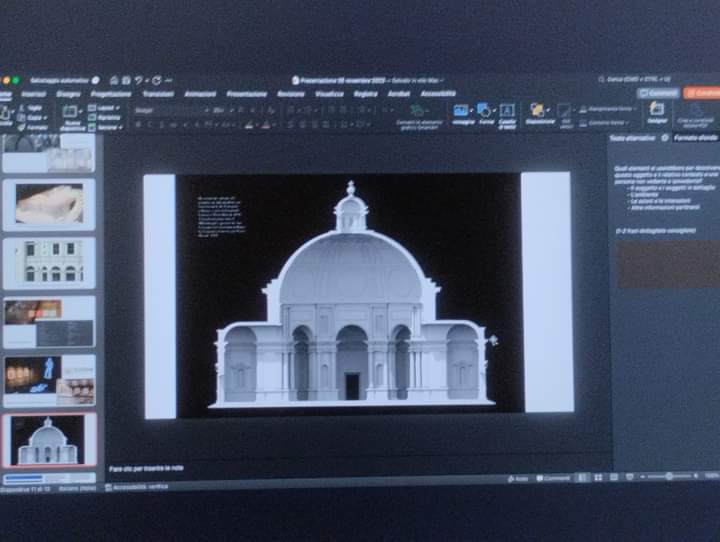The height and width of the screenshot is (542, 720).
Task: Click the Forme shapes icon
Action: (484, 110)
